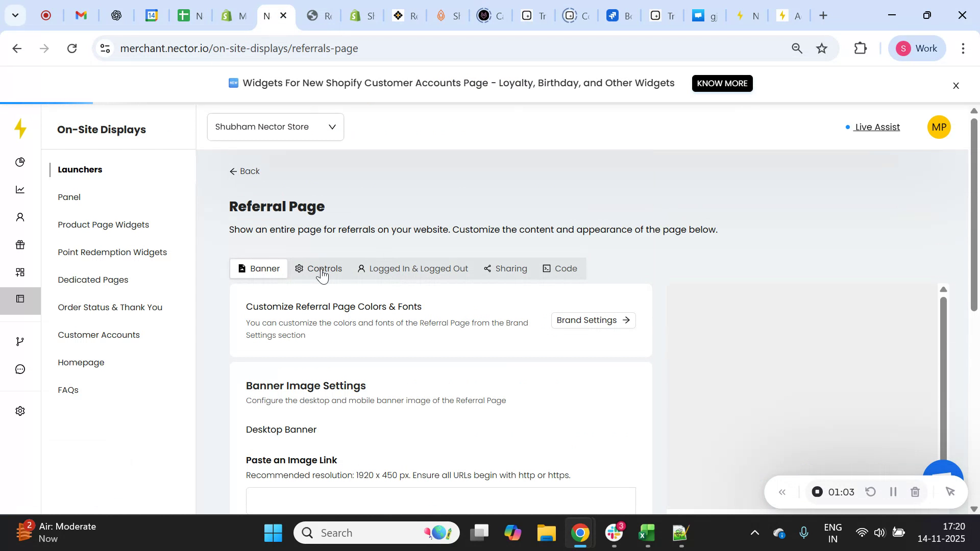Open the integrations branch icon in sidebar
This screenshot has width=980, height=551.
click(x=20, y=341)
